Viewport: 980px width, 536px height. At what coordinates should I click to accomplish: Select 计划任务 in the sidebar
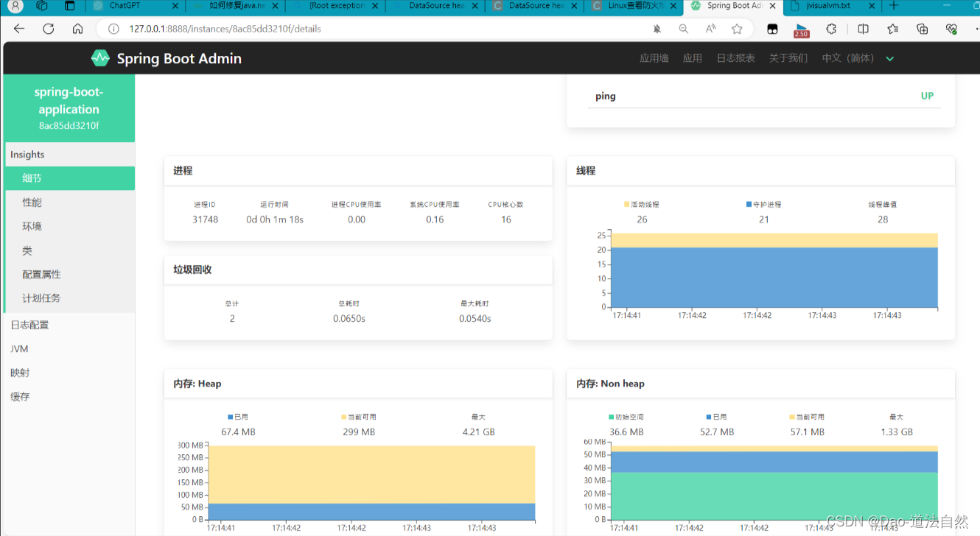click(x=69, y=298)
